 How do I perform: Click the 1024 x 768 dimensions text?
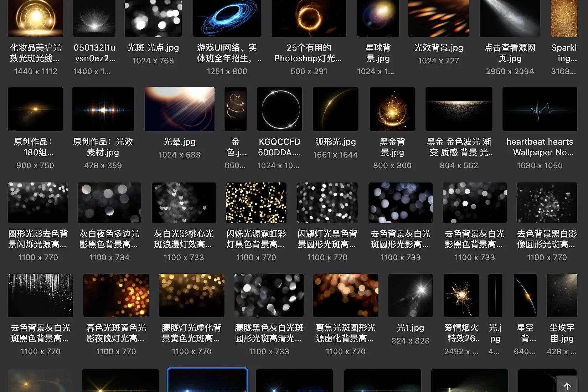[x=153, y=61]
